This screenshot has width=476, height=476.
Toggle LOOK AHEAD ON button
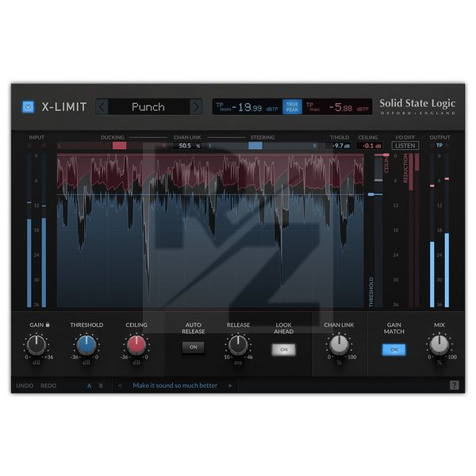click(x=283, y=350)
